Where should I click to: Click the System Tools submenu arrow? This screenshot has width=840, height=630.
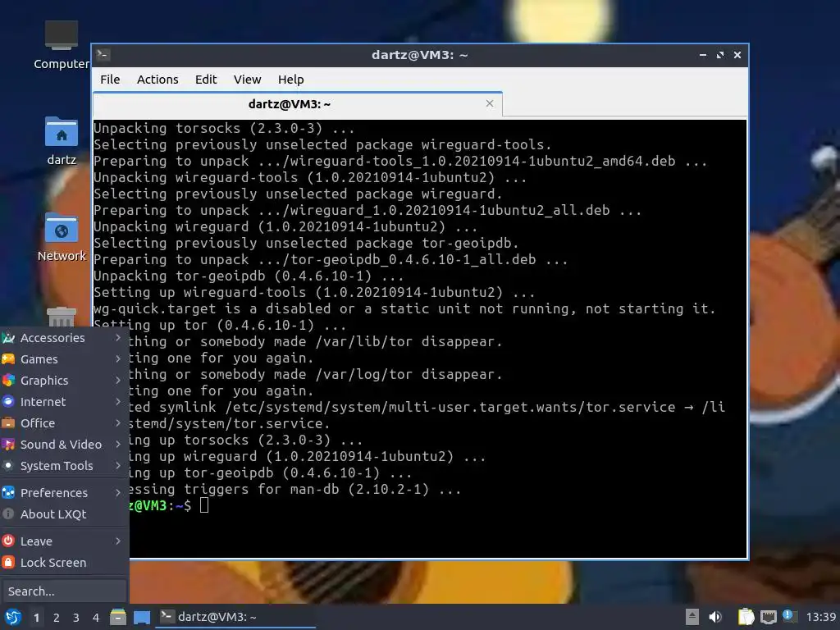(118, 466)
